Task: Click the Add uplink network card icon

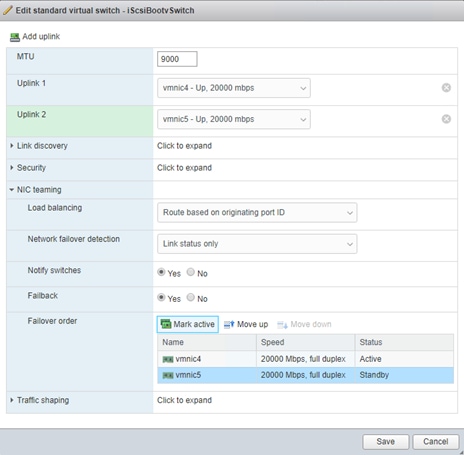Action: click(x=15, y=37)
